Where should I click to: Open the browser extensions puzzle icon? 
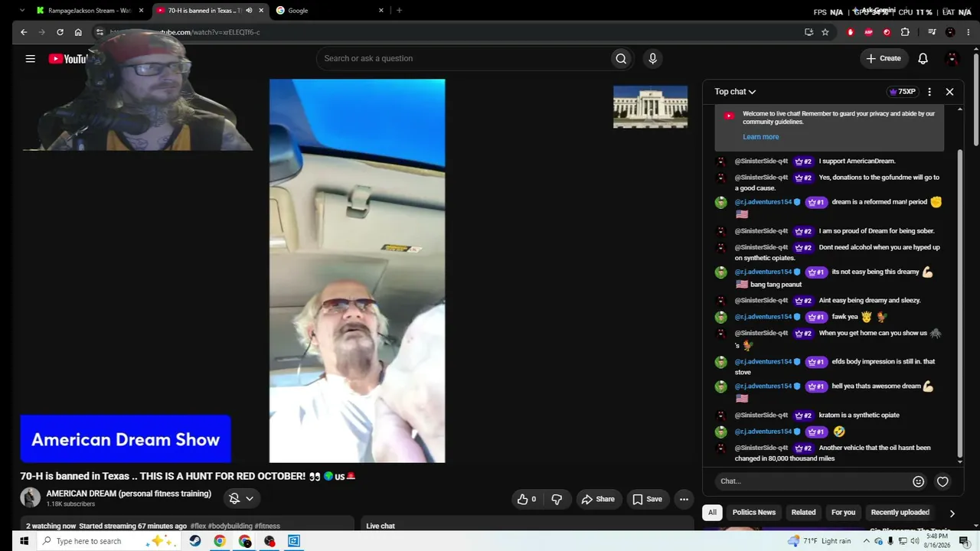click(x=905, y=32)
